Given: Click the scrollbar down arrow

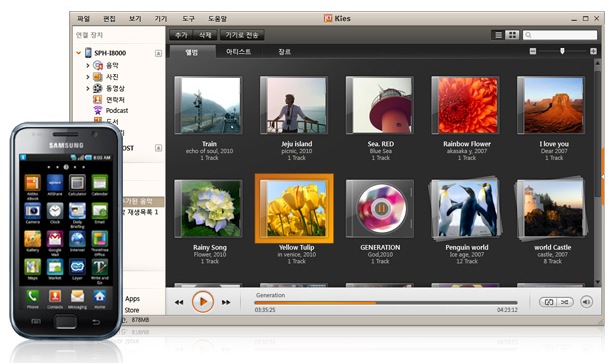Looking at the screenshot, I should click(598, 282).
